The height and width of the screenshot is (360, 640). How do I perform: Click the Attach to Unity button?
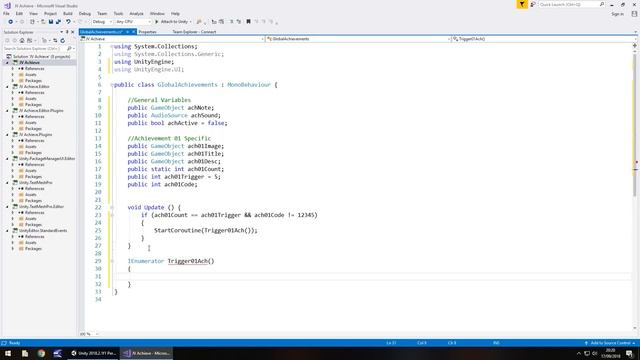173,22
